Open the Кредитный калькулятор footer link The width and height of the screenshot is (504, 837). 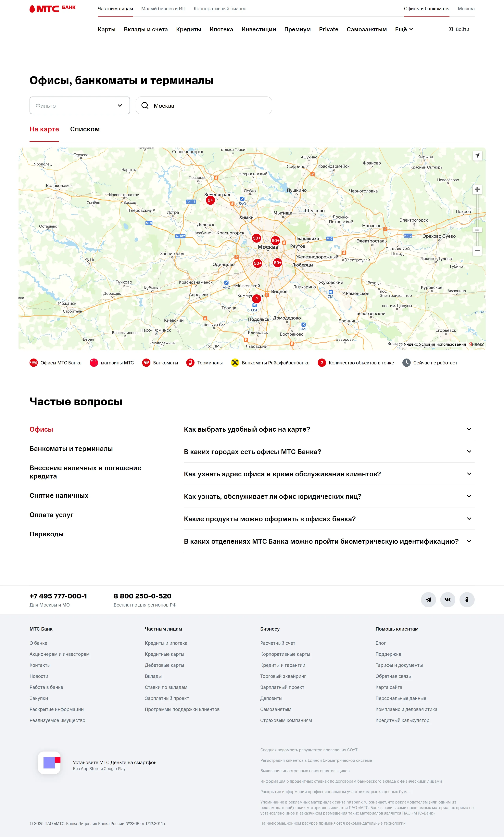tap(402, 720)
